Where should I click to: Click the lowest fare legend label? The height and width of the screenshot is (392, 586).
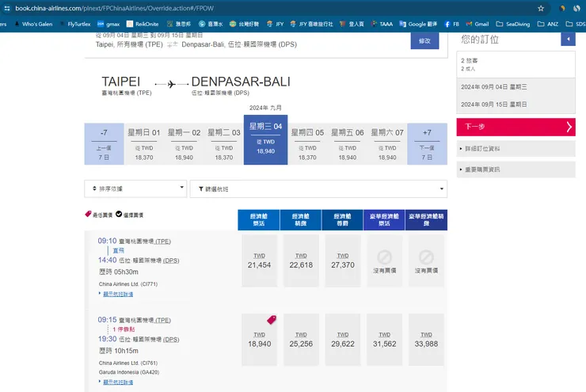coord(102,215)
